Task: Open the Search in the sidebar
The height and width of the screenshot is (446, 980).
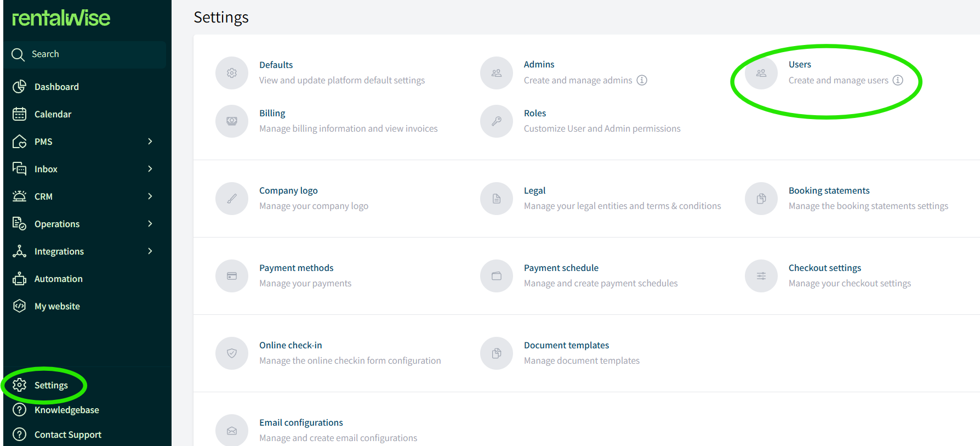Action: point(18,54)
